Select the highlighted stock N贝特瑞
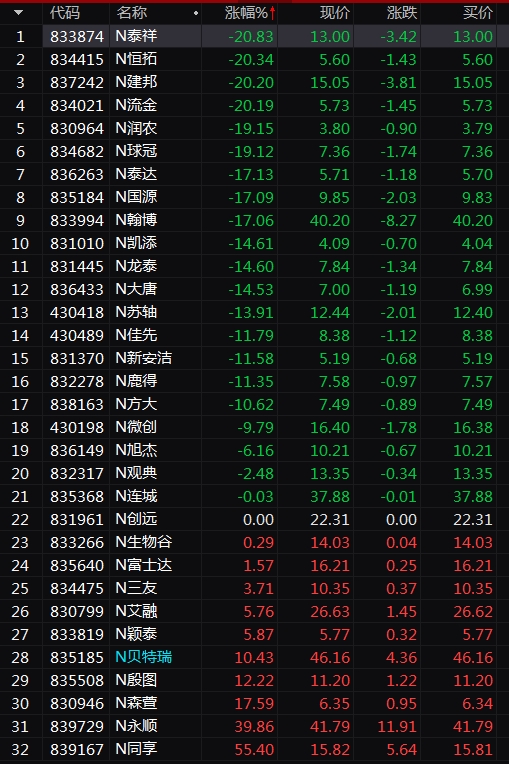Image resolution: width=509 pixels, height=764 pixels. [144, 657]
